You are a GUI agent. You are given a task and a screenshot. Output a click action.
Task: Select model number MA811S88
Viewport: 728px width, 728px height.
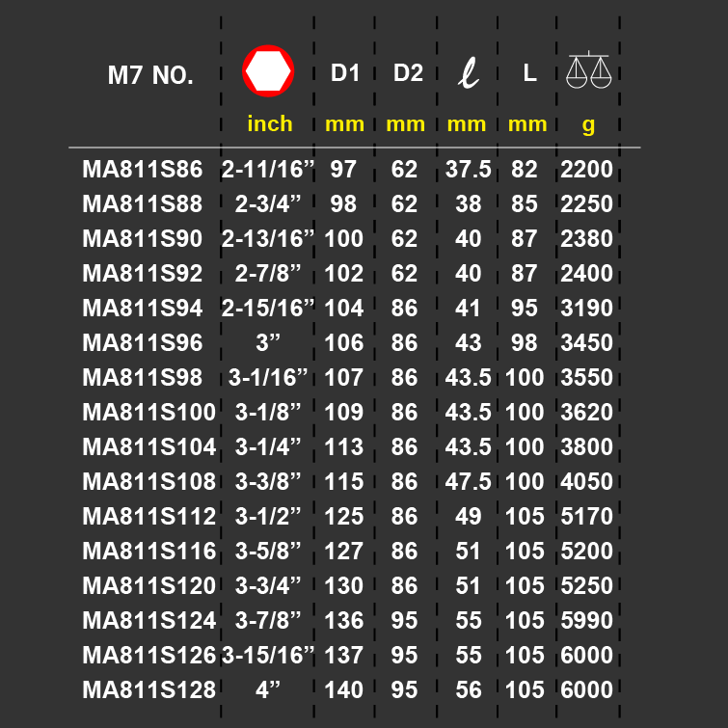(x=143, y=203)
